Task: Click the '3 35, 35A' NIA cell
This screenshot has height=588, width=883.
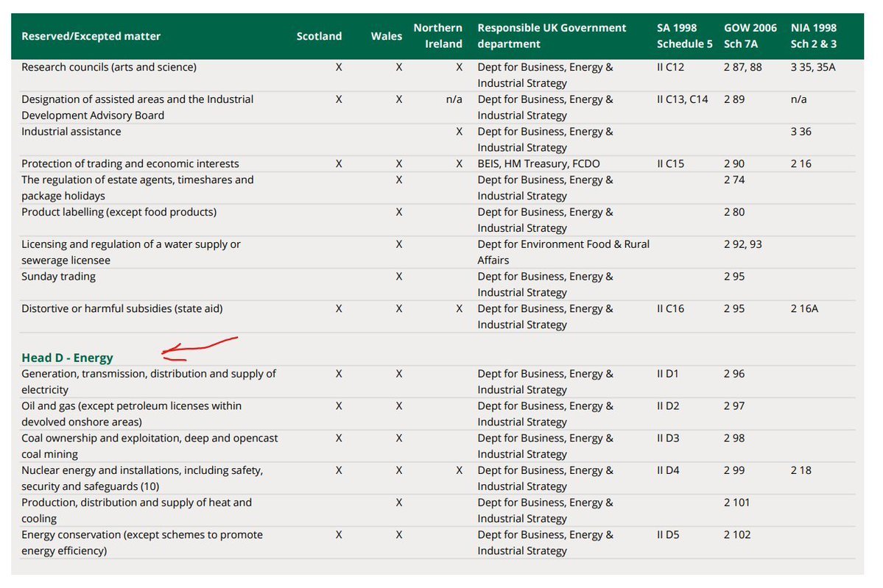Action: 813,67
